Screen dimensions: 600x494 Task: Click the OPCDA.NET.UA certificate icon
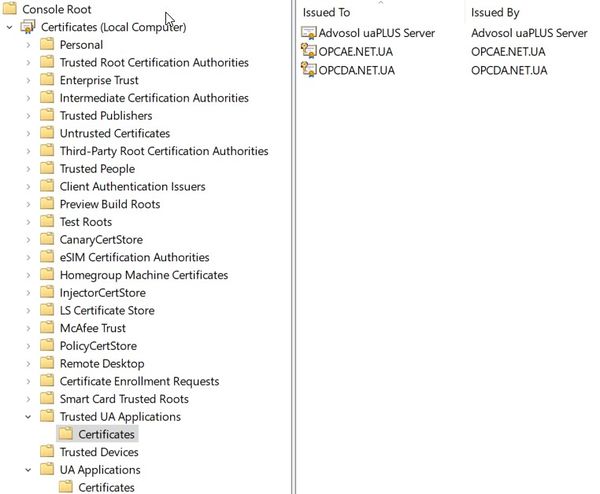[x=309, y=70]
